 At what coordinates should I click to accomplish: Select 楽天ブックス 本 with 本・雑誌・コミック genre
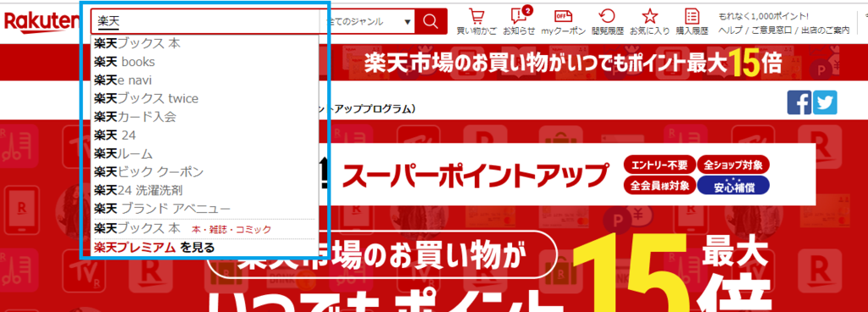point(205,228)
